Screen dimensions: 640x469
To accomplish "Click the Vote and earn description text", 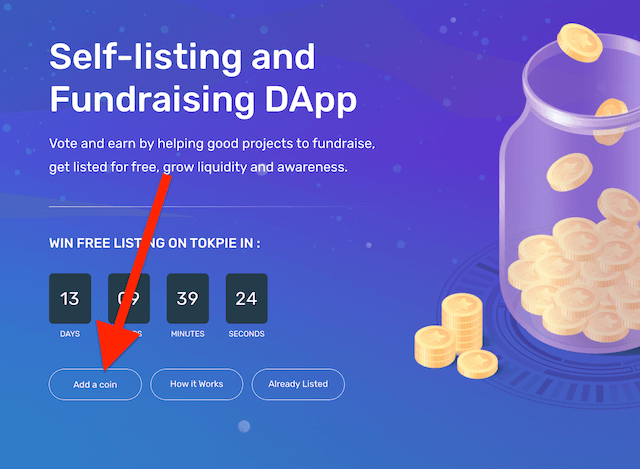I will [212, 155].
